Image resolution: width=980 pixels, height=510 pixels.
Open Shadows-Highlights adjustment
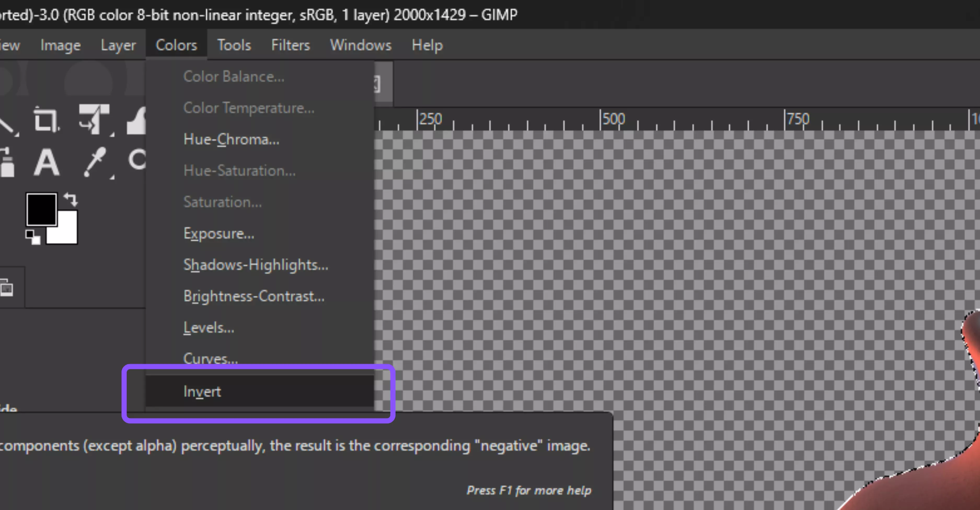[x=256, y=264]
